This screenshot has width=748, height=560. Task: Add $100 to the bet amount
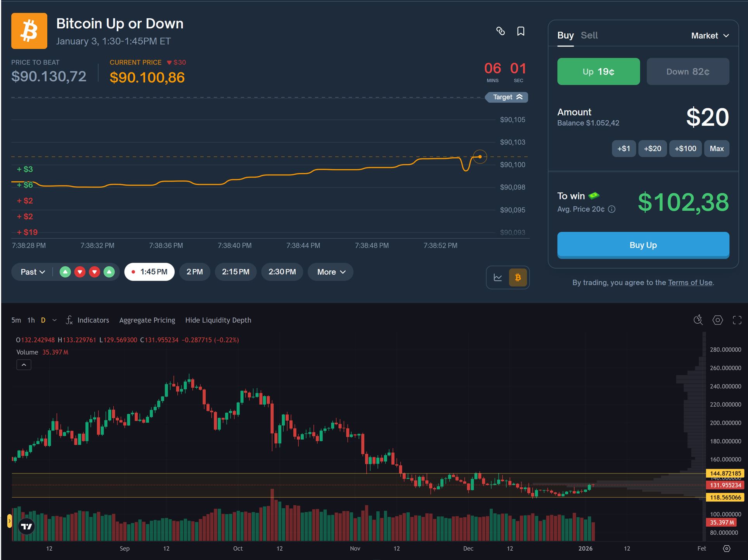click(x=685, y=148)
